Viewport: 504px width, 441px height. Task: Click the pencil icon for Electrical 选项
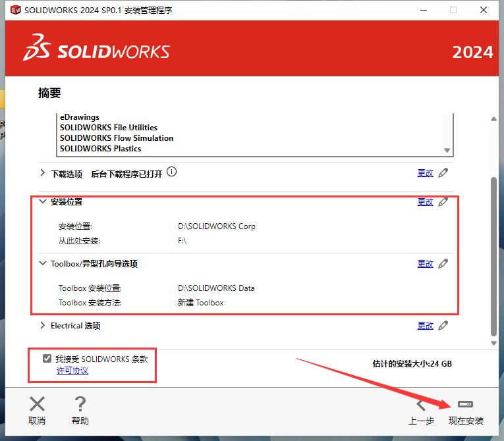[x=443, y=326]
